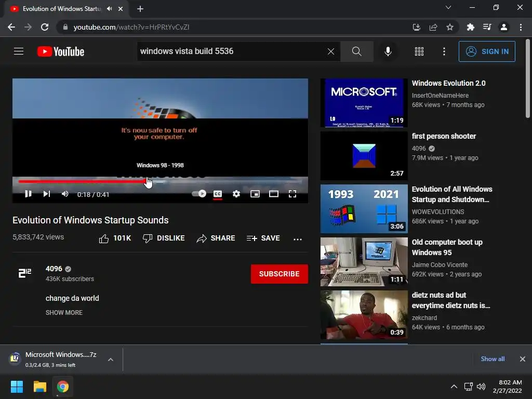The image size is (532, 399).
Task: Open the YouTube apps grid
Action: coord(419,51)
